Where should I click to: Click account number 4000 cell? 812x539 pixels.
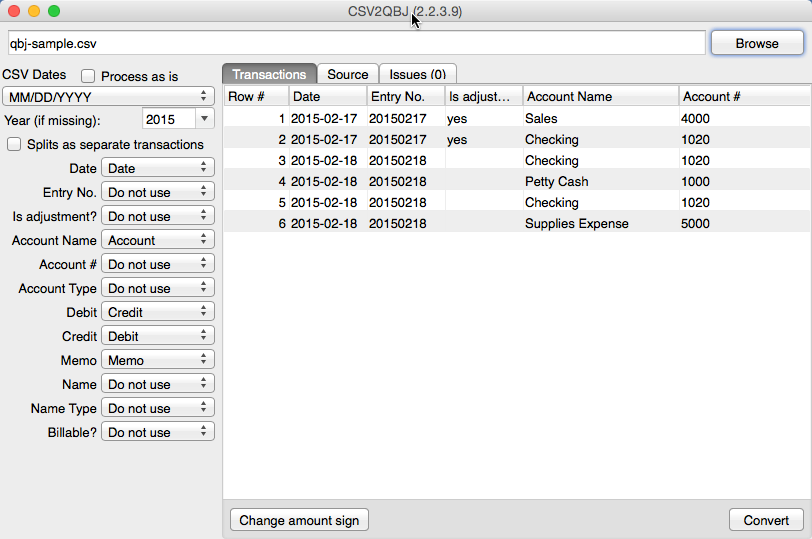pos(745,118)
